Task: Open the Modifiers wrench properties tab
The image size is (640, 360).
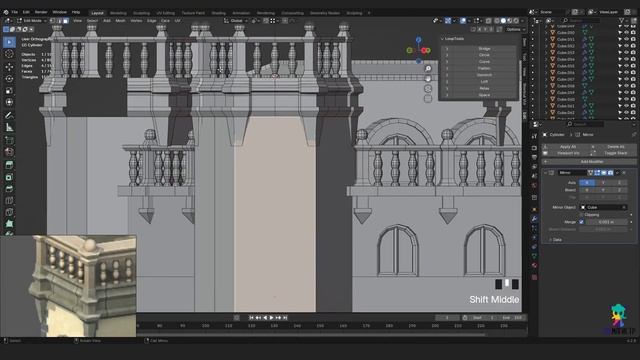Action: click(534, 219)
